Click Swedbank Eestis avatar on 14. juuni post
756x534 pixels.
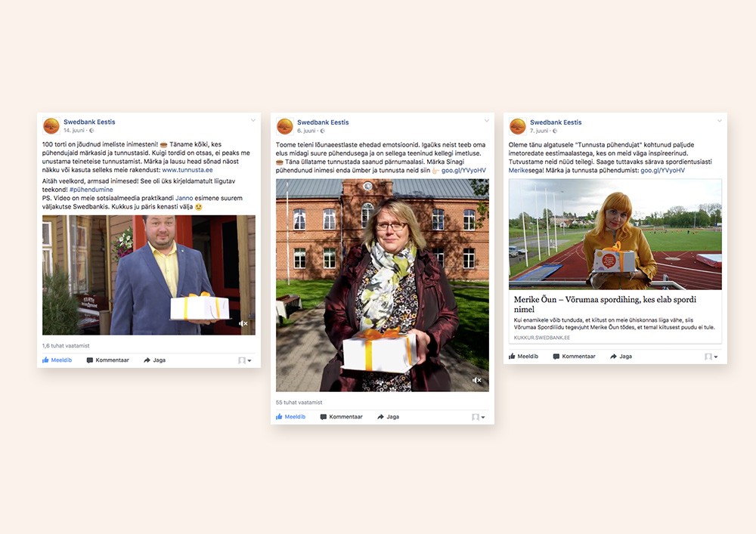pos(51,125)
